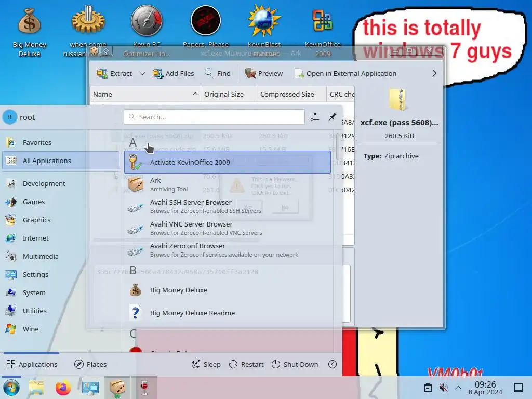
Task: Open Internet category
Action: coord(60,238)
